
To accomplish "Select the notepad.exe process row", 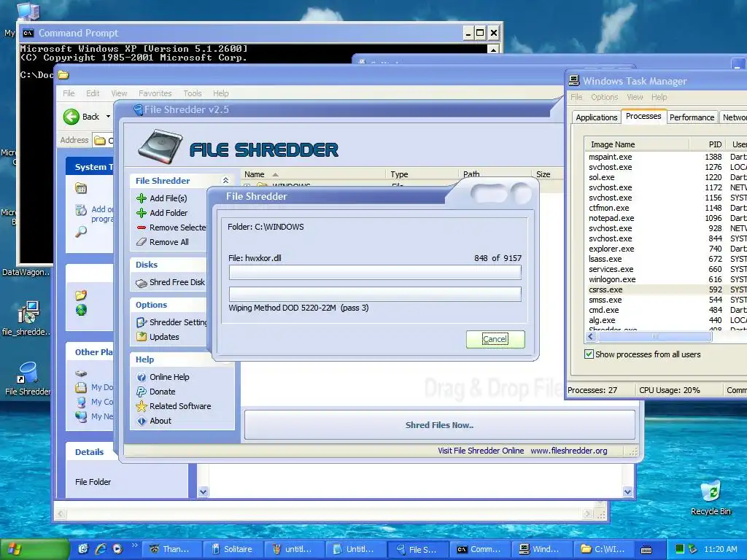I will pos(666,218).
